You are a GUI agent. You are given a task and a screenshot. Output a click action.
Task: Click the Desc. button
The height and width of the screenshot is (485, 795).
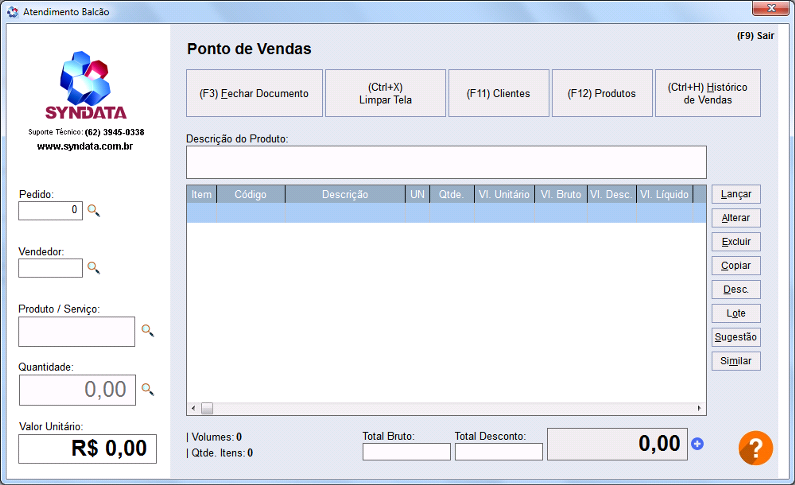(x=736, y=289)
